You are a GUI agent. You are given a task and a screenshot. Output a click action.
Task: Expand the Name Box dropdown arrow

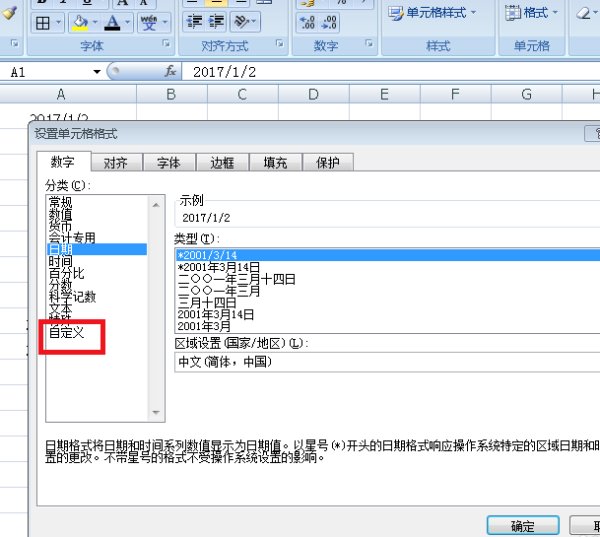point(97,72)
